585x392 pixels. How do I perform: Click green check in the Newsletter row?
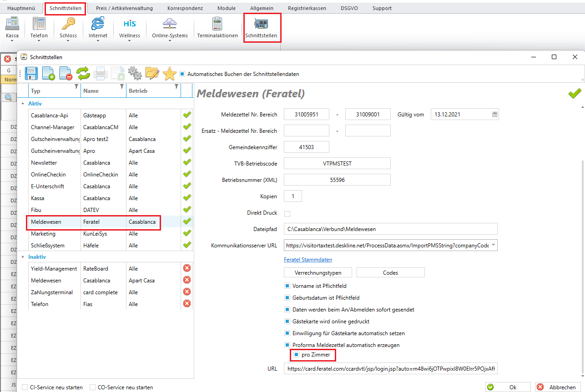(187, 162)
